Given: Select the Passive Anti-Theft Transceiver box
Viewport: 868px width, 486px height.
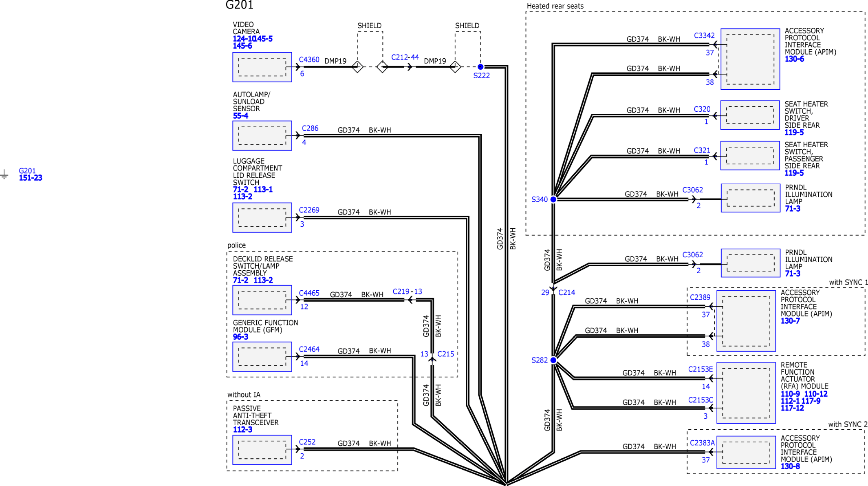Looking at the screenshot, I should [x=262, y=450].
